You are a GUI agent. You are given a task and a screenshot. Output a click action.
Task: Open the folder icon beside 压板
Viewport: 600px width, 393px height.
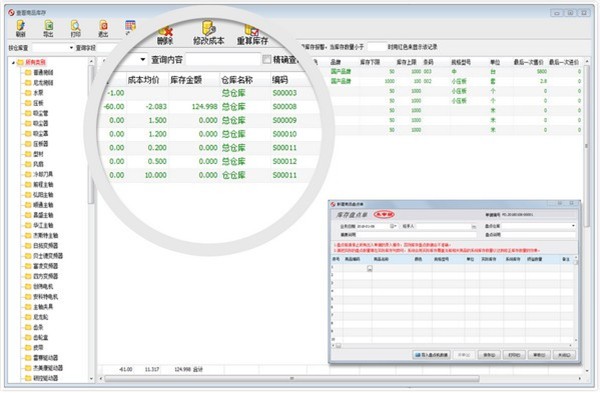point(28,103)
